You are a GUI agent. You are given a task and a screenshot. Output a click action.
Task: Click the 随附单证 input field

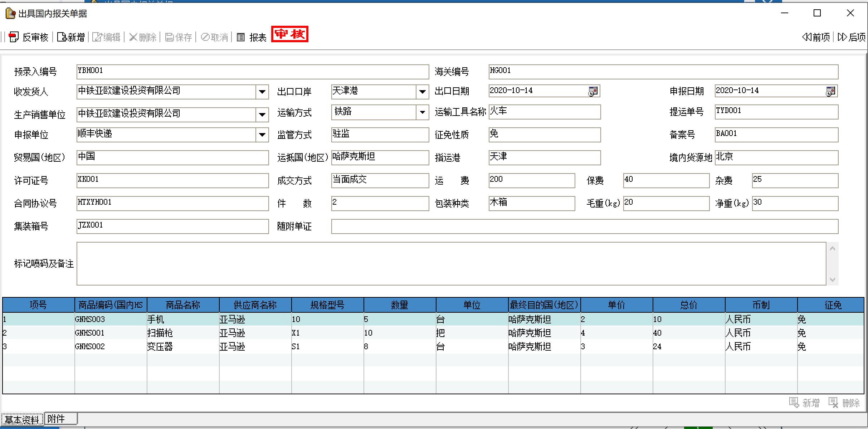(584, 226)
